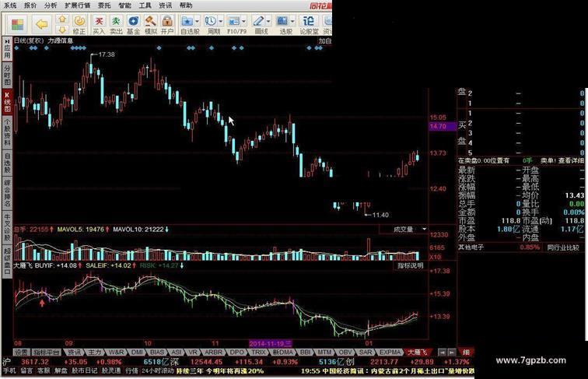This screenshot has width=588, height=379.
Task: Open the 资讯 menu
Action: [165, 5]
